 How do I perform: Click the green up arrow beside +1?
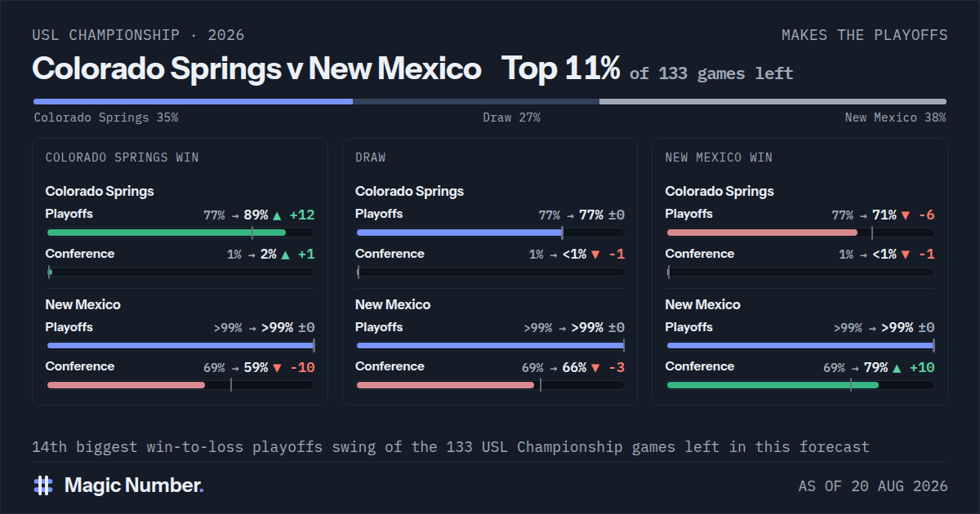[284, 255]
